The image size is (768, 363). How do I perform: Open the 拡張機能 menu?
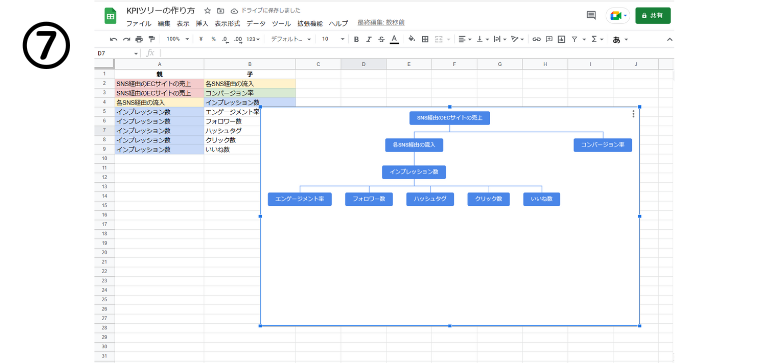pos(310,24)
